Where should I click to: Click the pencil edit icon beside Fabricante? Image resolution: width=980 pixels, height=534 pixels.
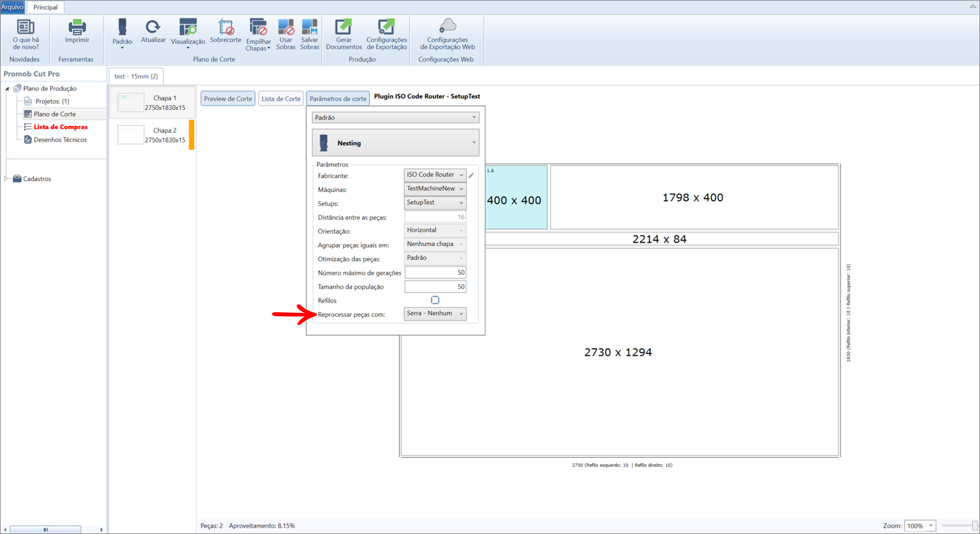[x=471, y=175]
